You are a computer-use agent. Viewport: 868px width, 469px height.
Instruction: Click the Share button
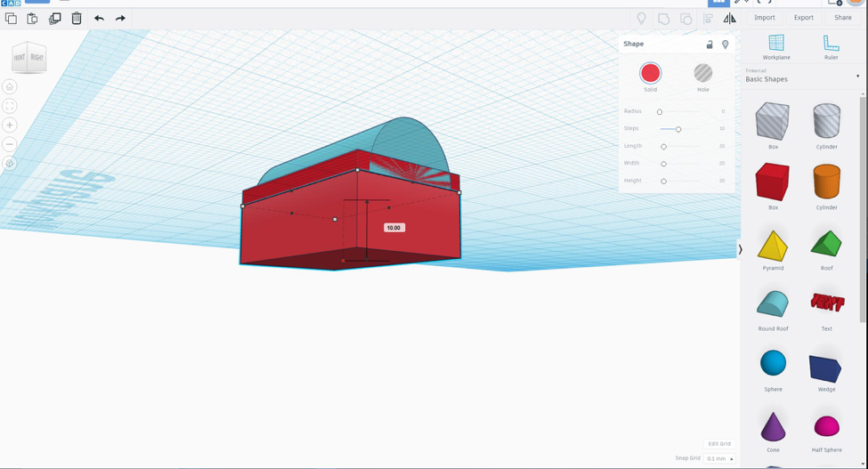842,18
